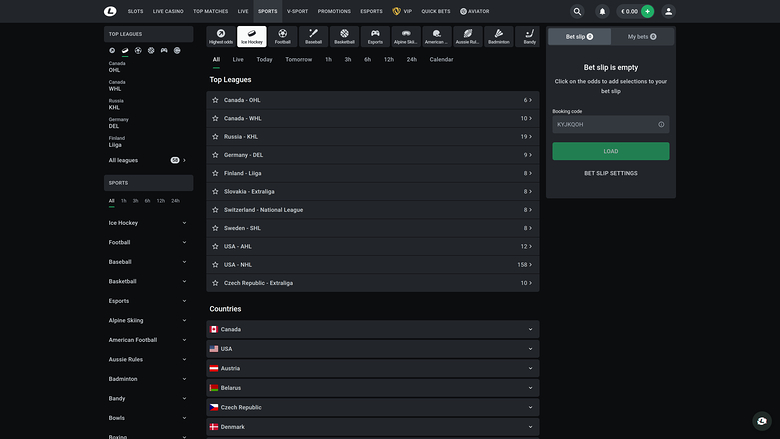The height and width of the screenshot is (439, 780).
Task: Expand the Canada country section
Action: [x=372, y=329]
